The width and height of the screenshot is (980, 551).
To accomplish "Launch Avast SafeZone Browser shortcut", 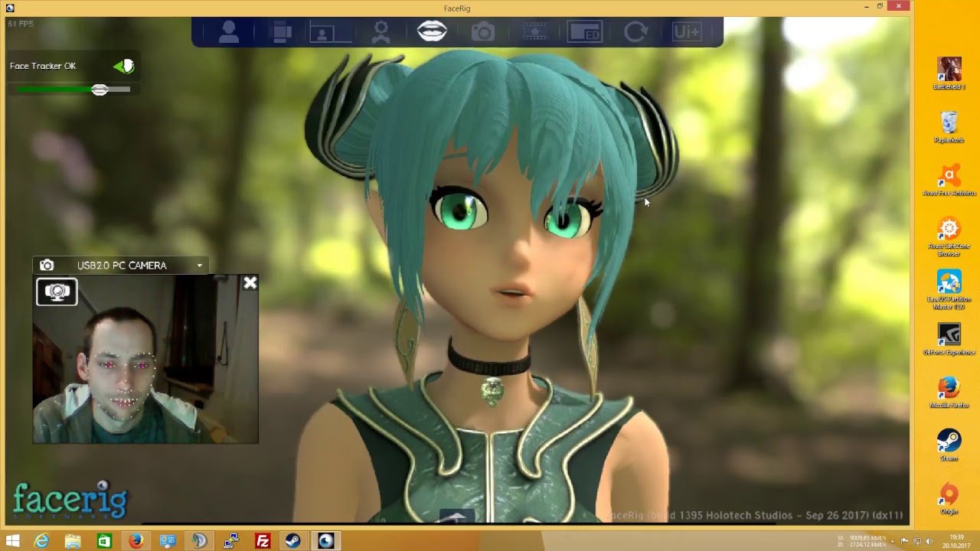I will click(x=949, y=237).
